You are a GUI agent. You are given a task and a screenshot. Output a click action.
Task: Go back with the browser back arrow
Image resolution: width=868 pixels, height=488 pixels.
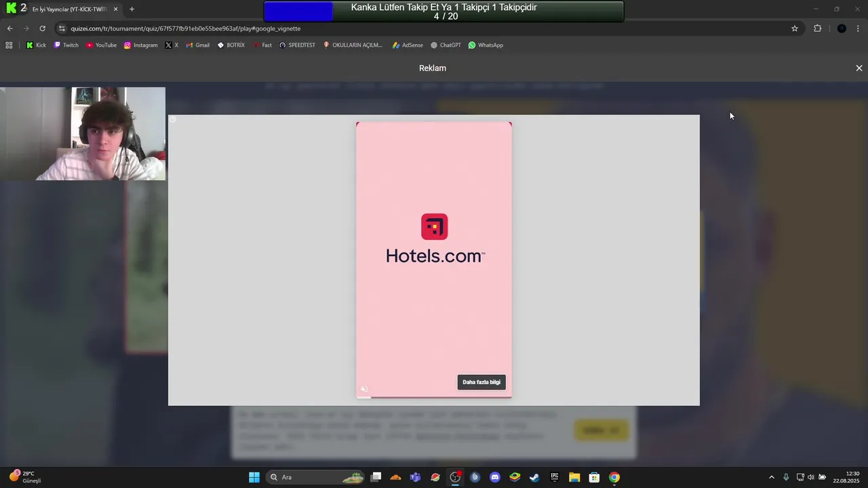9,28
